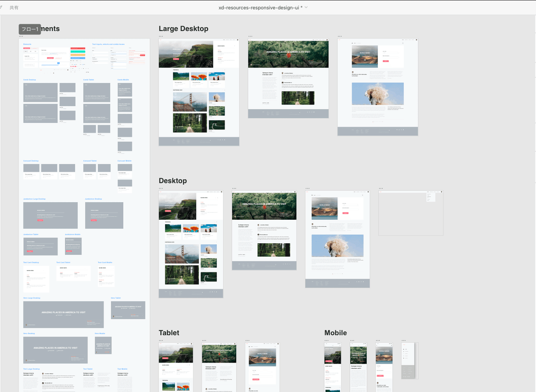Open dots menu above Large Desktop World News artboard
The image size is (536, 392).
339,36
